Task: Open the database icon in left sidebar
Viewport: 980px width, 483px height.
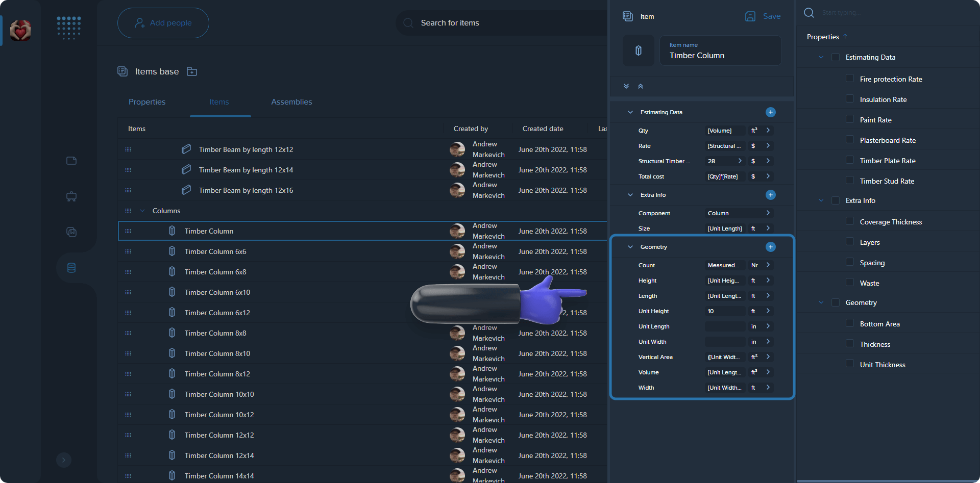Action: [71, 268]
